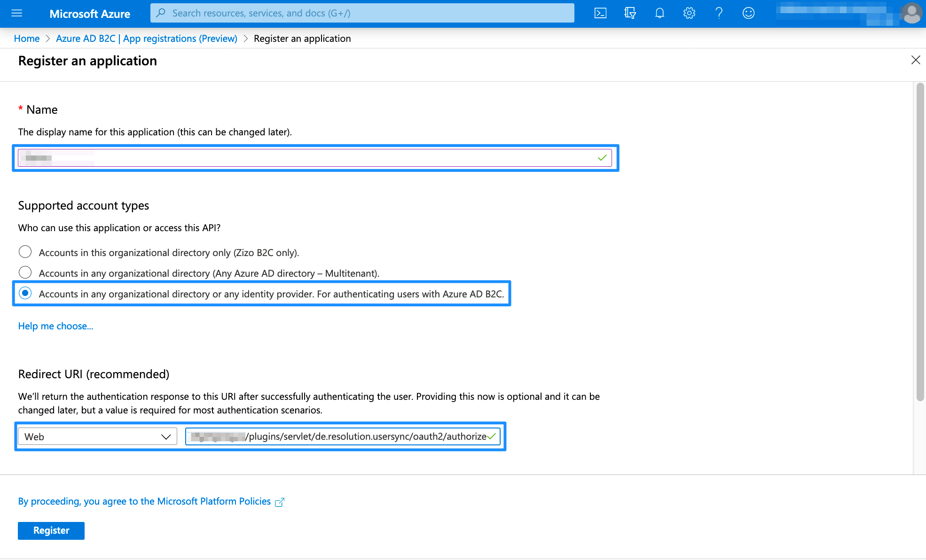Open the help question mark icon

pyautogui.click(x=719, y=13)
